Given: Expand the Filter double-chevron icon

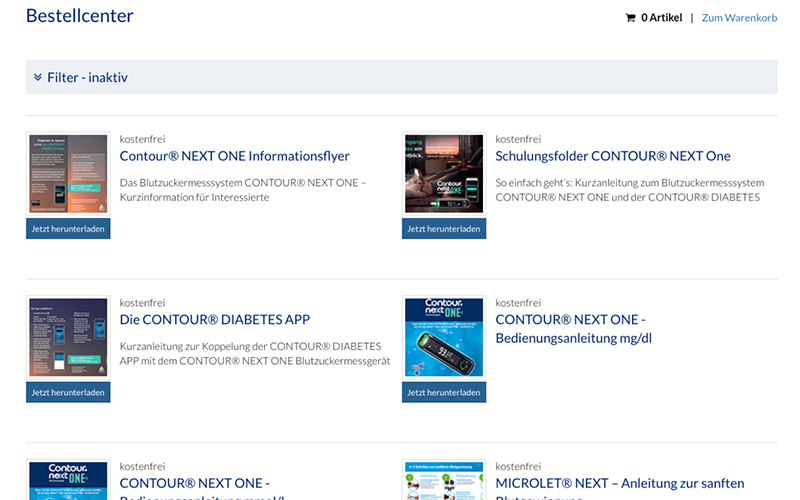Looking at the screenshot, I should [x=38, y=77].
